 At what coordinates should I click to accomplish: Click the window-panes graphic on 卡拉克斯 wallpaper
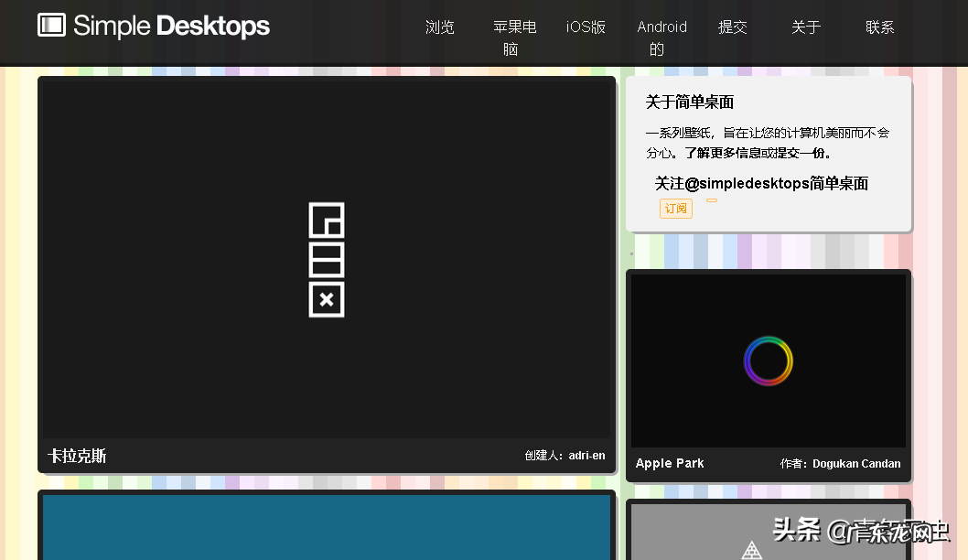tap(327, 221)
